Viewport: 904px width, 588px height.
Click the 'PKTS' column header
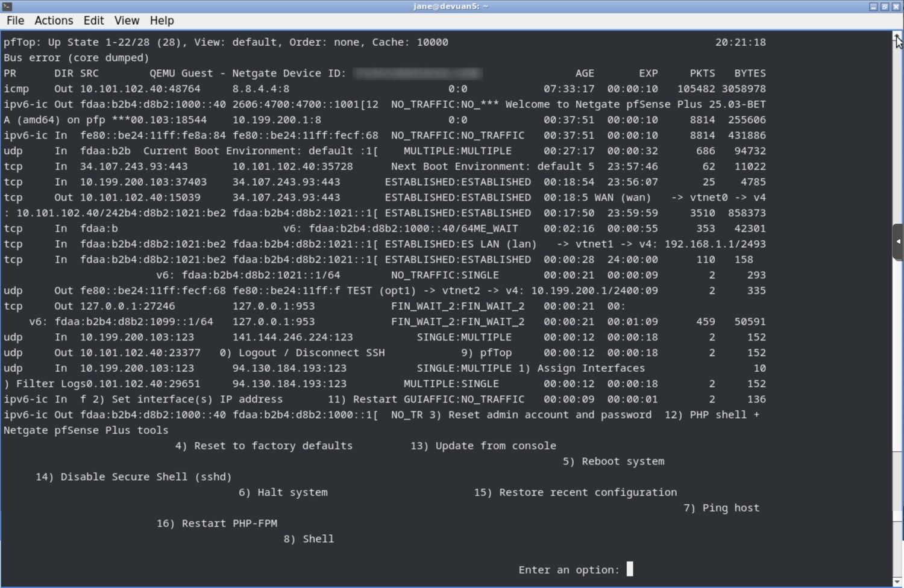703,73
